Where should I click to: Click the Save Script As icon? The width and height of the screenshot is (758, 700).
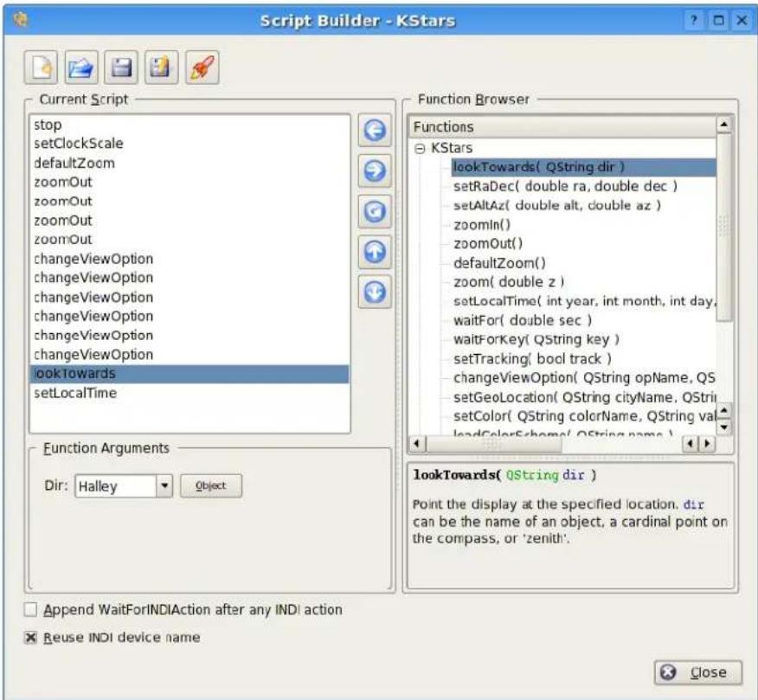(162, 67)
